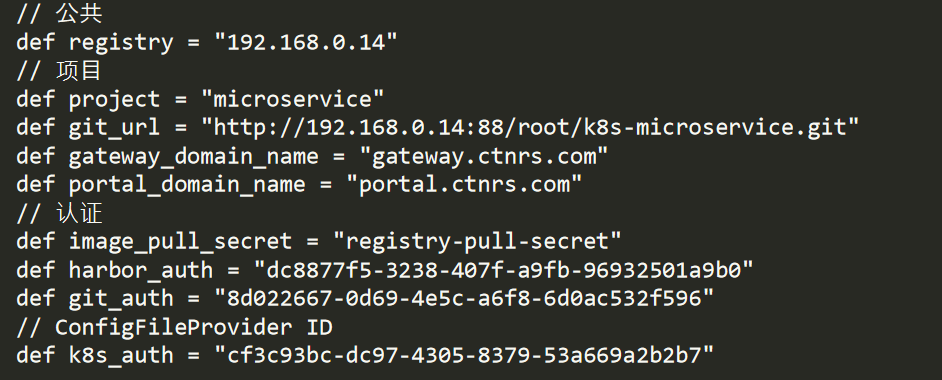Click the harbor_auth UUID starting dc8877f5
Screen dimensions: 942x380
click(503, 270)
